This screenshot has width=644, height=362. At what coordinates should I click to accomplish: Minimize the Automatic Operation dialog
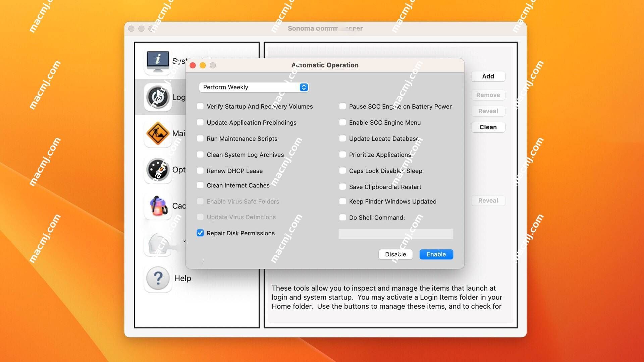coord(203,65)
